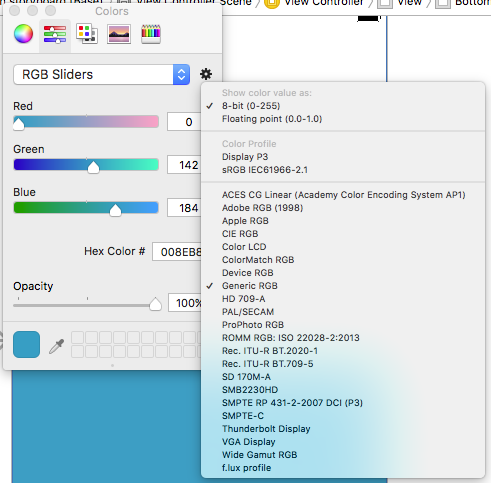Click the Hex Color input field
491x483 pixels.
[177, 252]
